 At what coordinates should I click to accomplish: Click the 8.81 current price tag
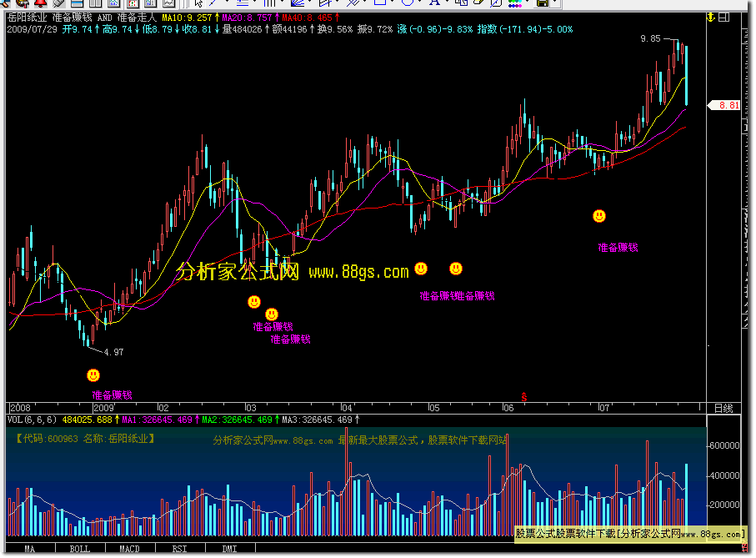coord(724,105)
